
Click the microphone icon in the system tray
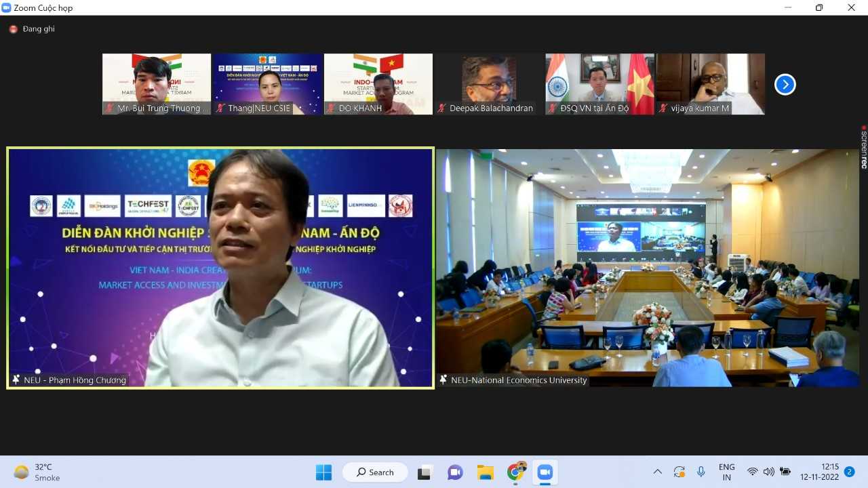coord(701,472)
